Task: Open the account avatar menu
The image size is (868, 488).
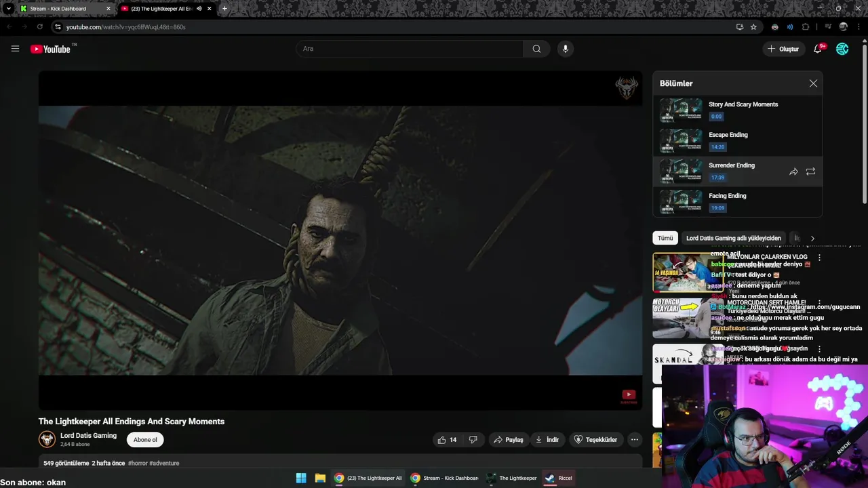Action: pos(842,49)
